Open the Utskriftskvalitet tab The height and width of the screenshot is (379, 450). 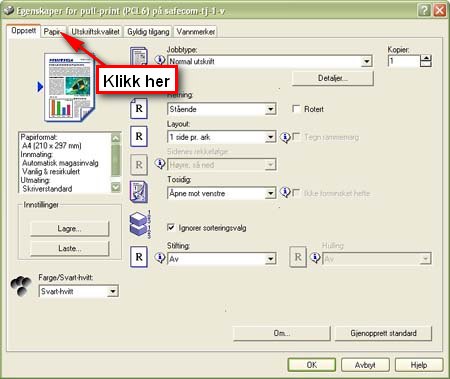pos(95,32)
